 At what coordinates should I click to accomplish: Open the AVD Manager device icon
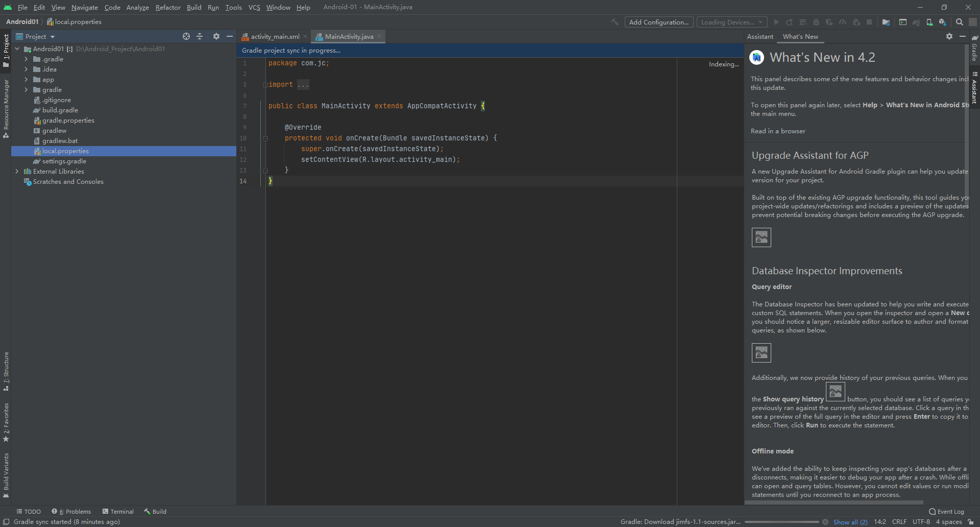[929, 22]
